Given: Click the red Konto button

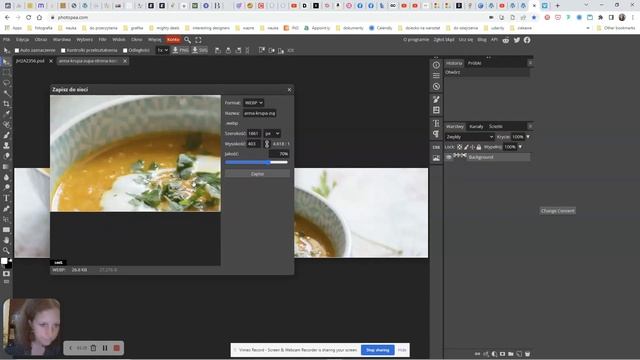Looking at the screenshot, I should click(173, 40).
